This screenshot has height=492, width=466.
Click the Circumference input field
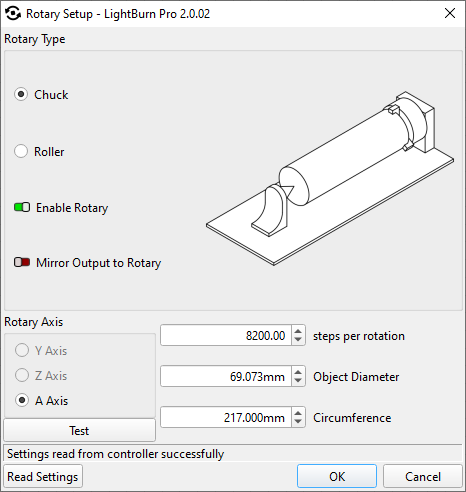tap(226, 417)
